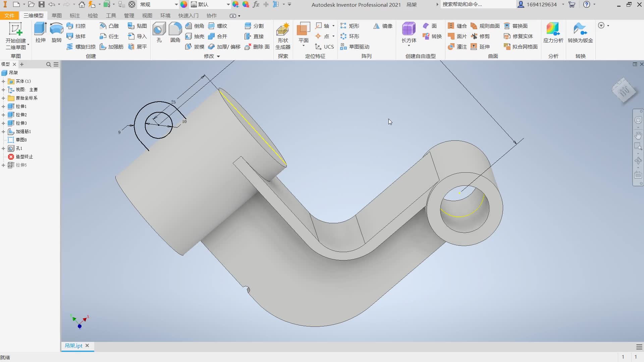This screenshot has height=362, width=644.
Task: Click the 镜像 mirror button
Action: (383, 26)
